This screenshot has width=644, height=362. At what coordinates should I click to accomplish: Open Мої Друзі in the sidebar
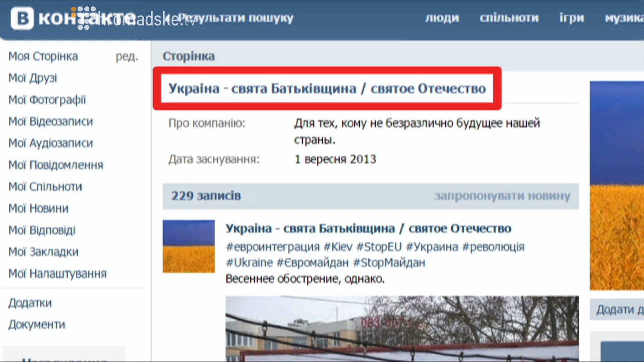pos(33,78)
